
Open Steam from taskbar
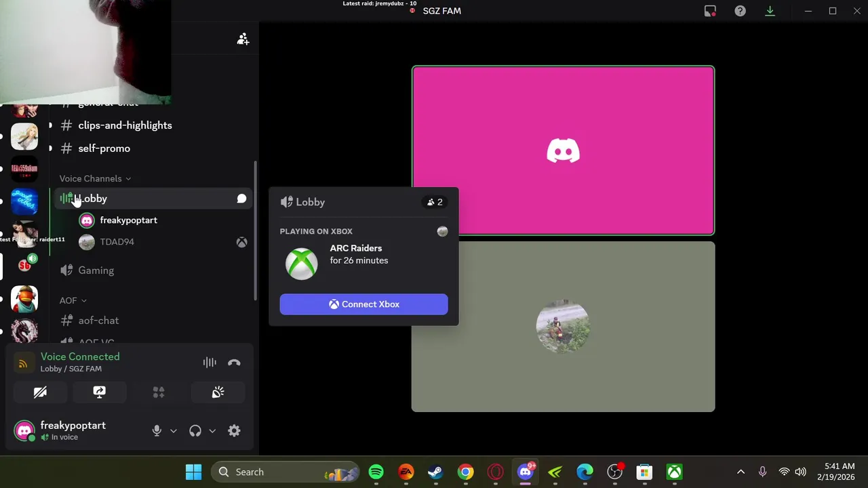[435, 472]
